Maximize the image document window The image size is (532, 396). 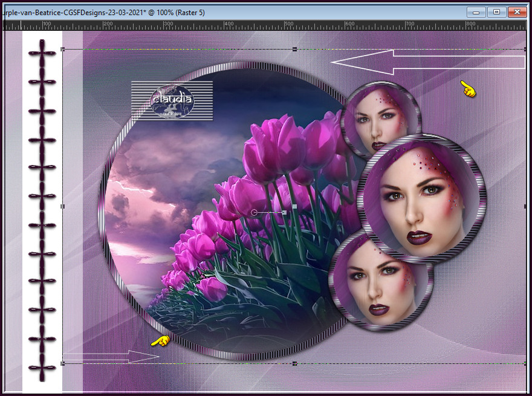(x=496, y=12)
